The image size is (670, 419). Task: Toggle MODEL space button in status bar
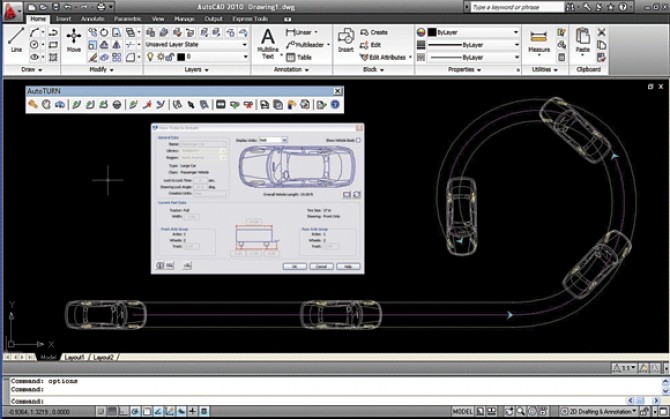click(x=462, y=411)
